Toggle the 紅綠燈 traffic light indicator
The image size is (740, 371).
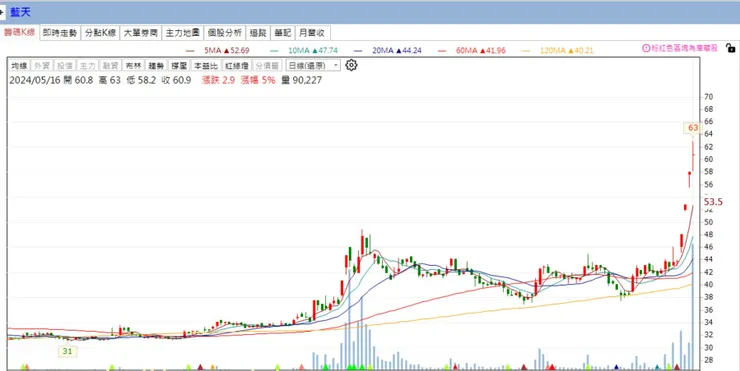pos(236,66)
